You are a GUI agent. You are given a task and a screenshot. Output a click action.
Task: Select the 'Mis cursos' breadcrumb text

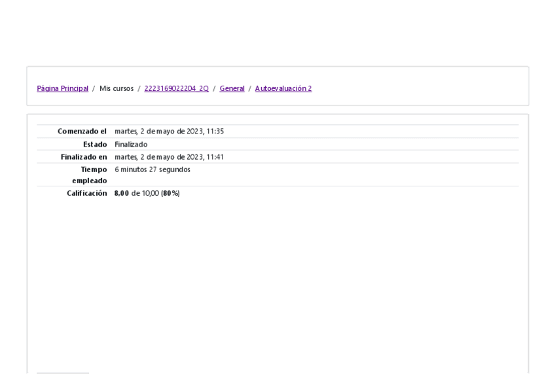click(x=116, y=88)
